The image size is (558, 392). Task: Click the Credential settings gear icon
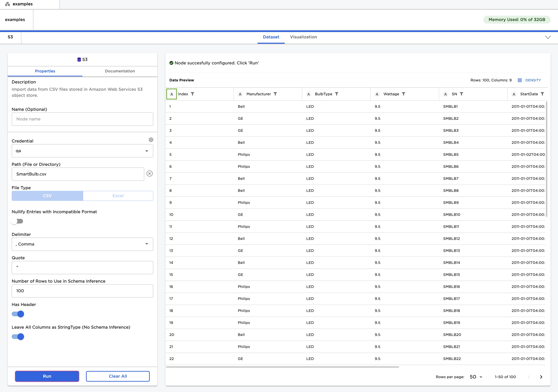[151, 140]
